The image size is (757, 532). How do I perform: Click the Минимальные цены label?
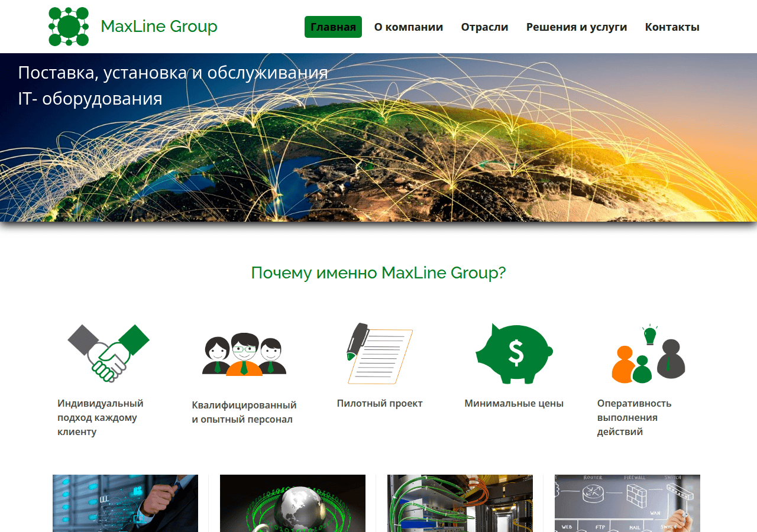point(514,403)
